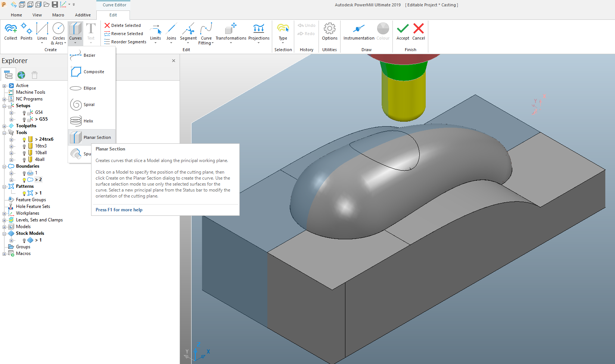Select Planar Section from the Curves menu
This screenshot has width=615, height=364.
pyautogui.click(x=98, y=137)
